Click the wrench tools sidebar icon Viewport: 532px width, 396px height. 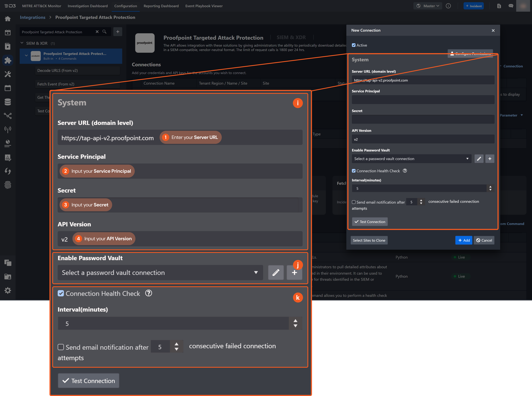pos(8,74)
